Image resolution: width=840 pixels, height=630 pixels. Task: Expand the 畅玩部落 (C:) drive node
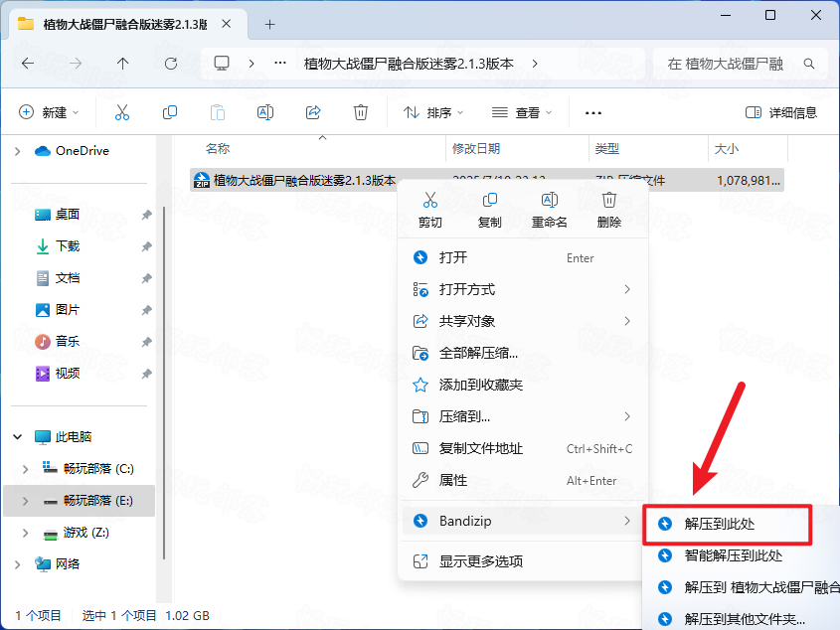[25, 469]
